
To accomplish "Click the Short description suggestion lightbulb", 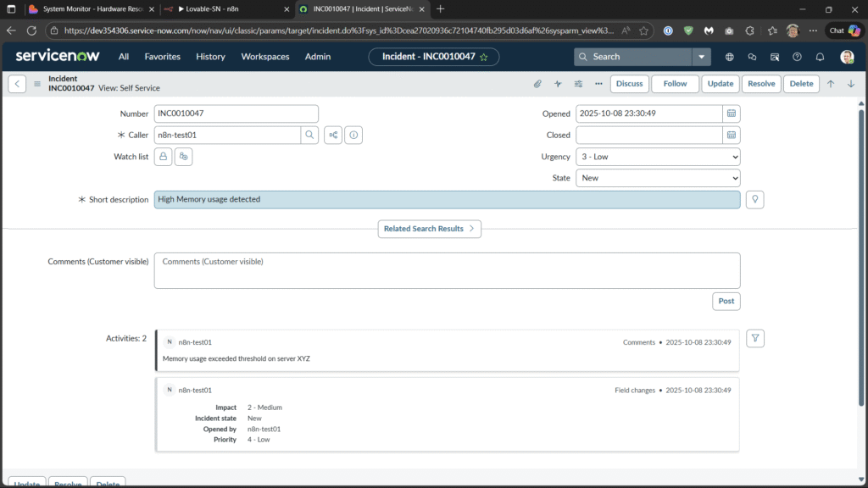I will [x=754, y=199].
